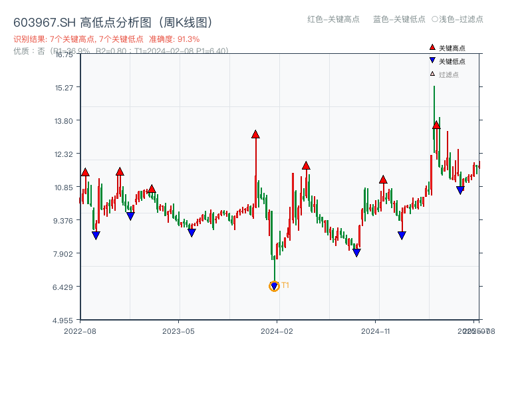Image resolution: width=532 pixels, height=399 pixels.
Task: Click the orange circle marking the T1 filter point
Action: pyautogui.click(x=274, y=286)
